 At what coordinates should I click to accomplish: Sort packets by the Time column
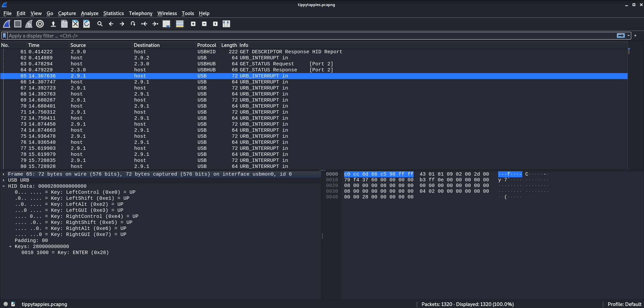48,45
